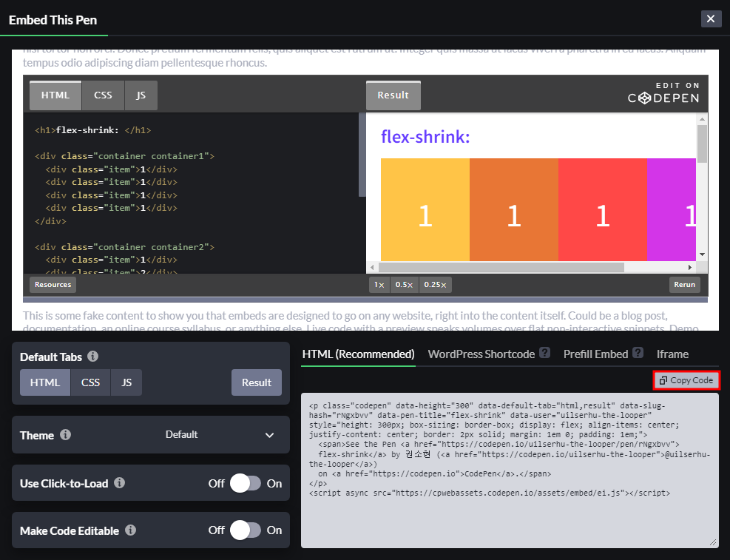
Task: Select JS tab in embed preview
Action: click(141, 95)
